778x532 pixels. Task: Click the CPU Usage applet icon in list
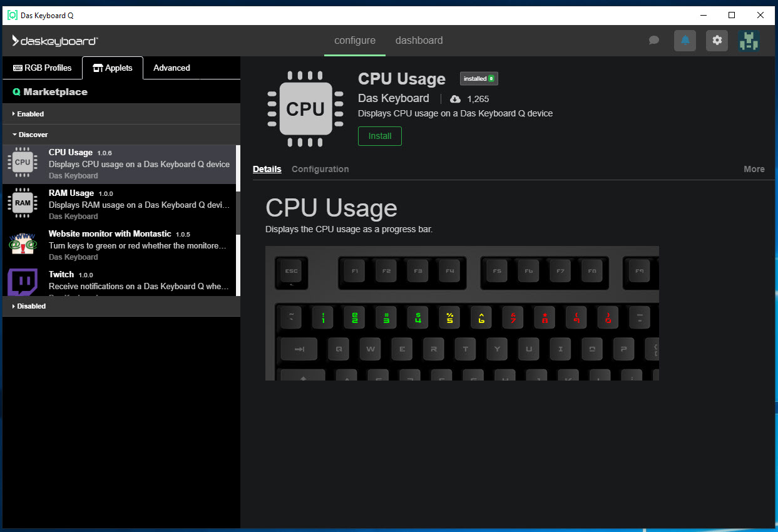coord(23,162)
